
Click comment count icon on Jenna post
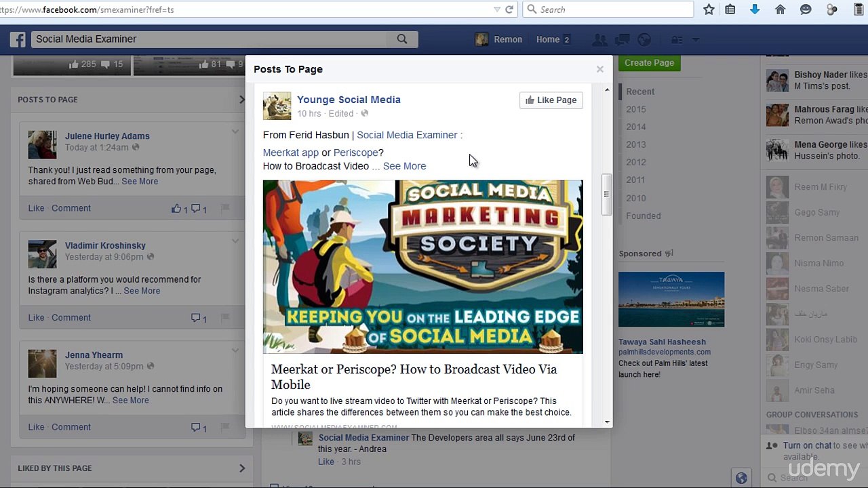pyautogui.click(x=196, y=428)
